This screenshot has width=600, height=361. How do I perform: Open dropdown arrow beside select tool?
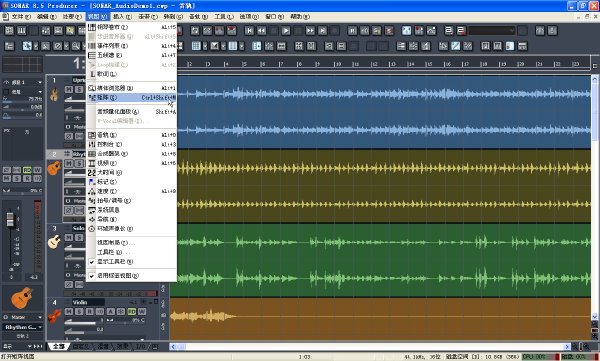click(36, 46)
